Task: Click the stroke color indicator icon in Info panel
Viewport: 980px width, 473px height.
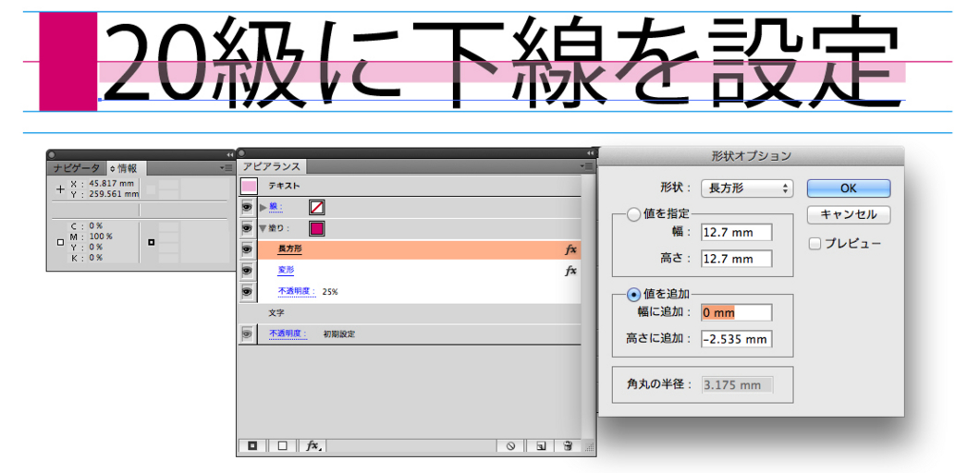Action: (x=152, y=242)
